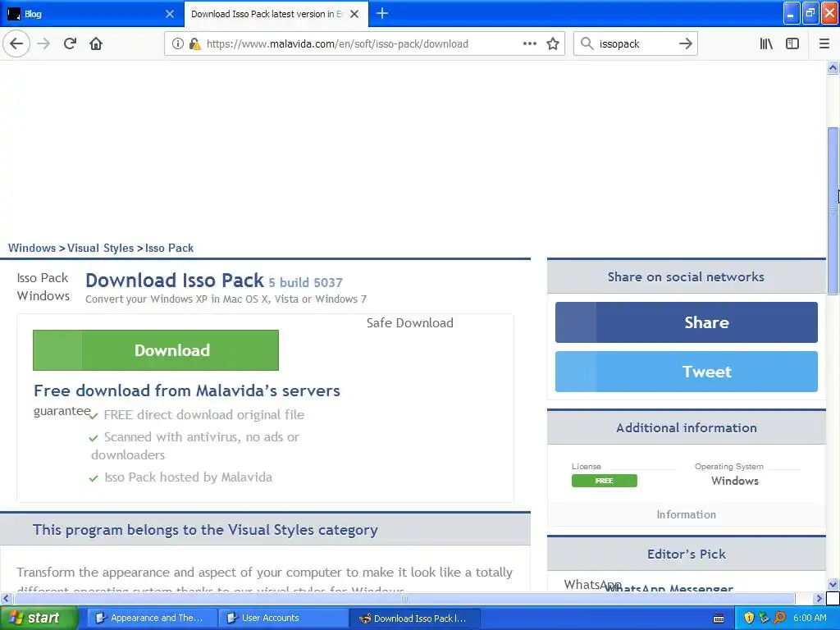Toggle the sidebar view icon
Viewport: 840px width, 630px height.
pyautogui.click(x=792, y=44)
